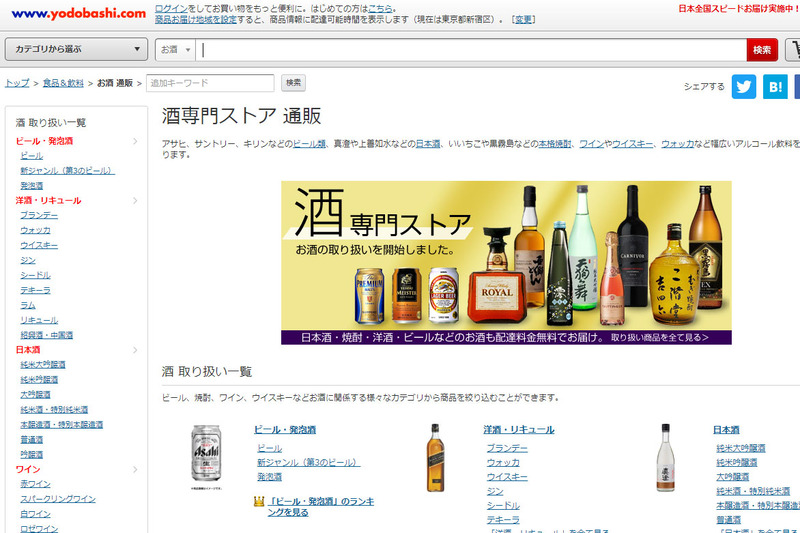
Task: Select ビール・発泡酒 sidebar category heading
Action: click(44, 141)
